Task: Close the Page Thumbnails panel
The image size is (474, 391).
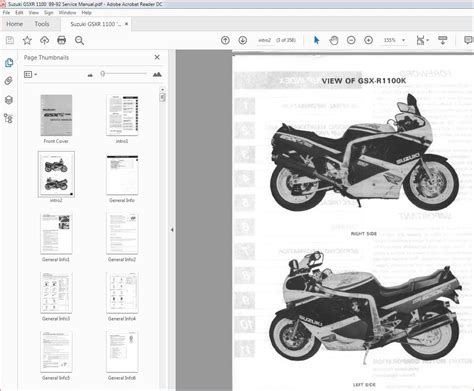Action: click(157, 57)
